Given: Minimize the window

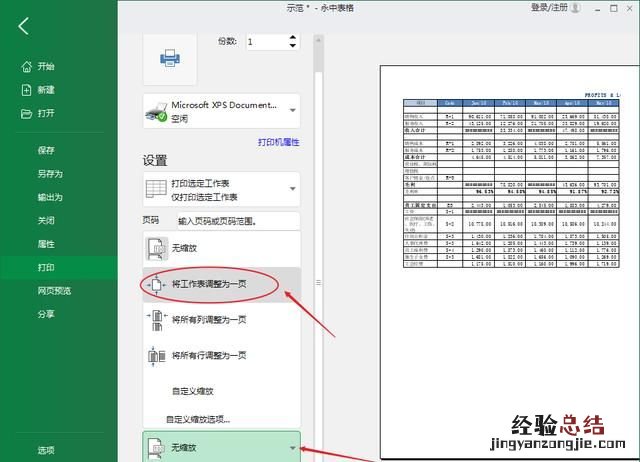Looking at the screenshot, I should coord(598,9).
